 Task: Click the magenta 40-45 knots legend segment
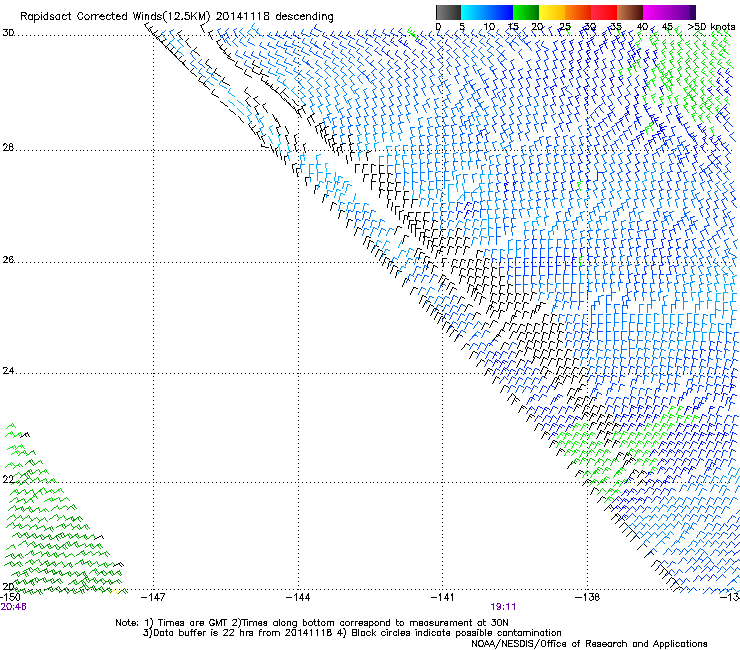656,12
